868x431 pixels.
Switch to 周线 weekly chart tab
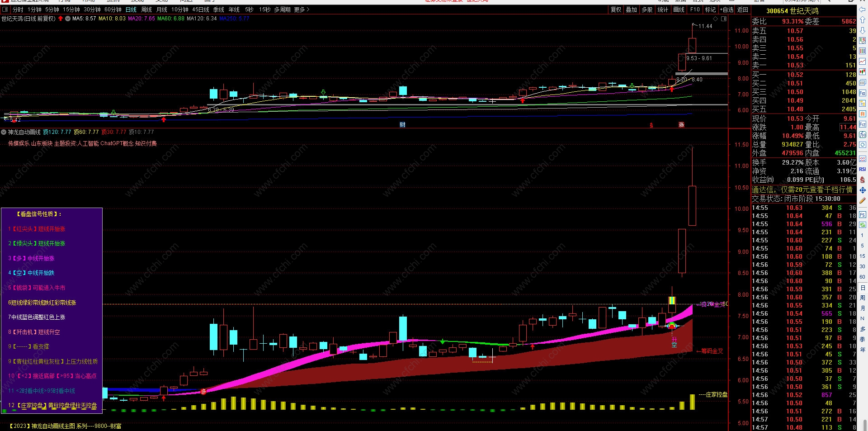[146, 9]
